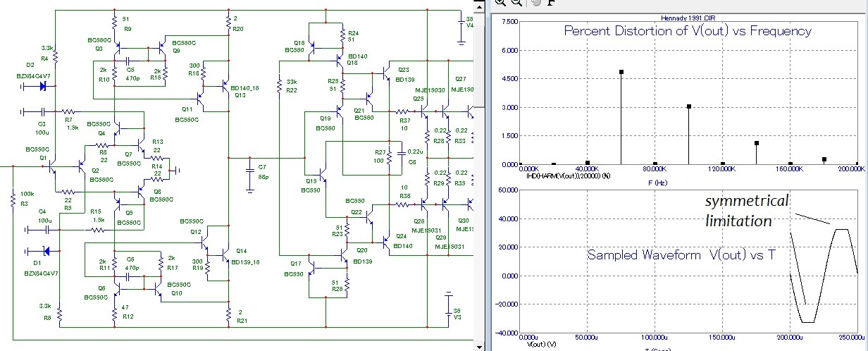Click the harmonic data point near 140K
This screenshot has width=868, height=351.
[x=756, y=143]
